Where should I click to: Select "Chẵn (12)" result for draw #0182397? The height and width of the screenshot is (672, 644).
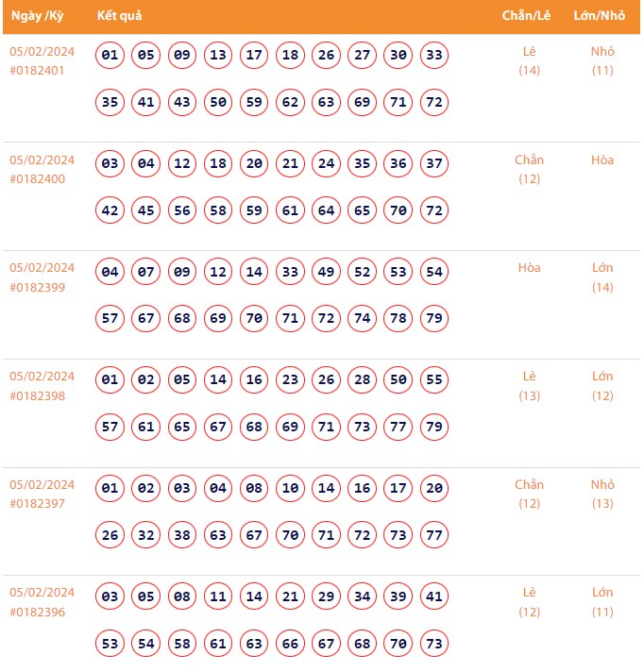529,493
